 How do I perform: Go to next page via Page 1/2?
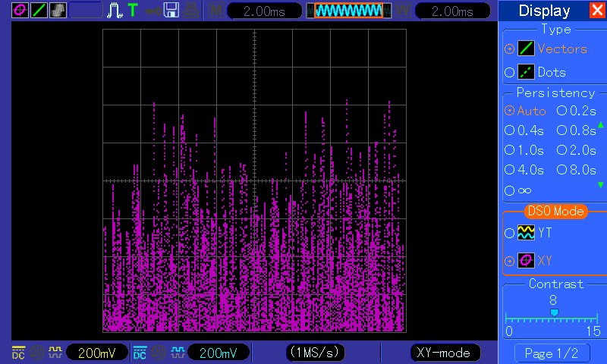552,353
